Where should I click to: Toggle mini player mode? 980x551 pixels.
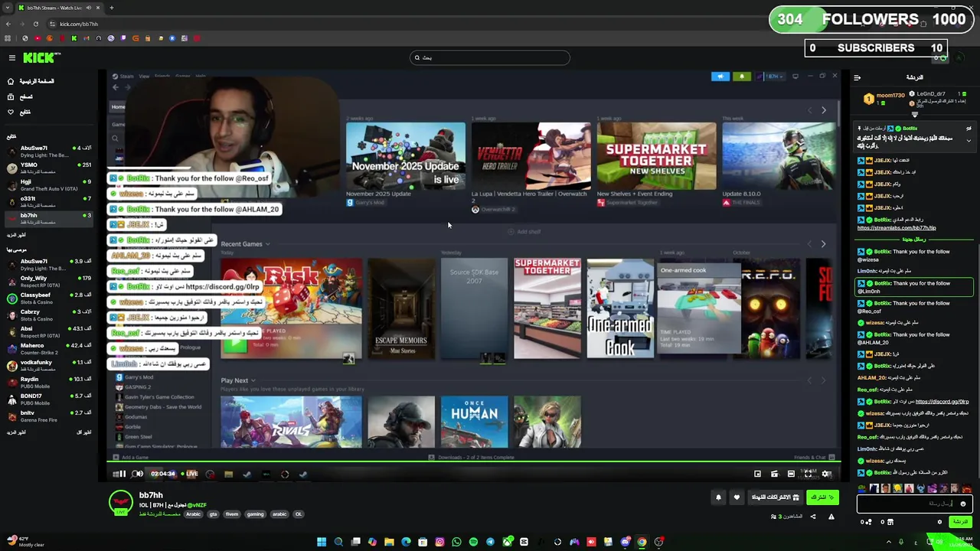757,474
